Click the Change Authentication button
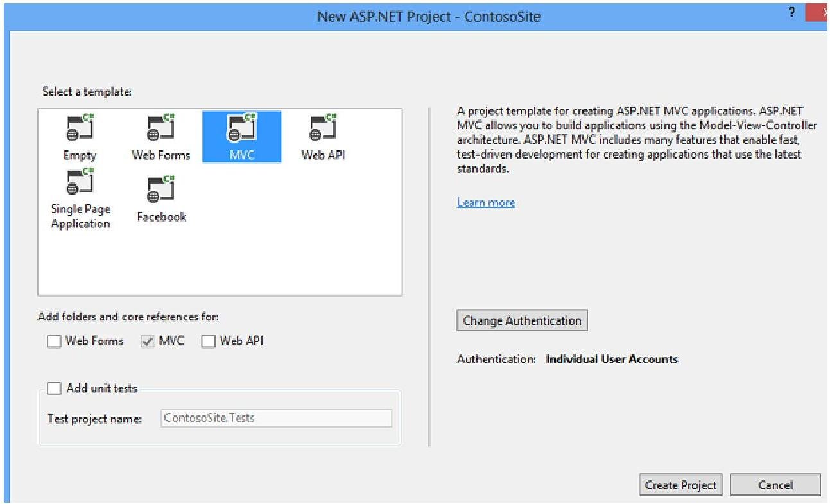 coord(522,321)
